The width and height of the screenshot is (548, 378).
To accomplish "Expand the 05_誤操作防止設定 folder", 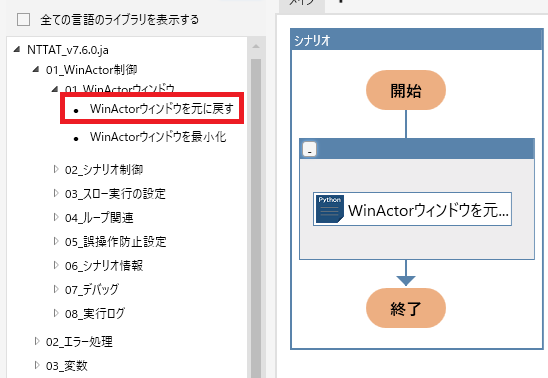I will point(56,241).
